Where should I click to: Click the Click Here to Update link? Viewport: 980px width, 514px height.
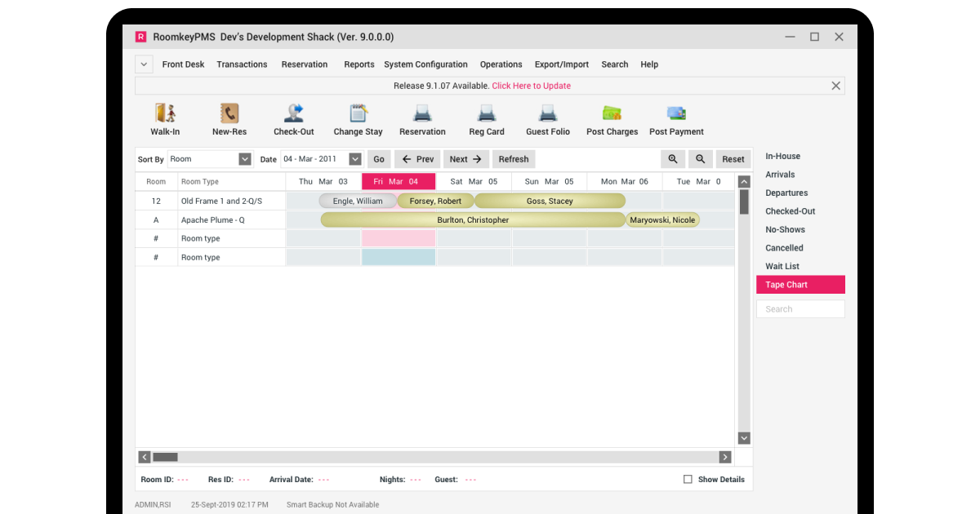pyautogui.click(x=532, y=86)
